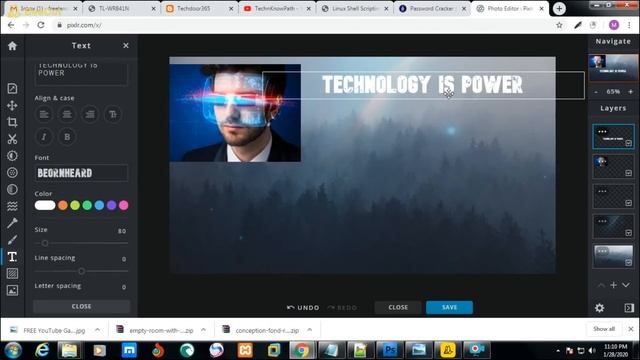Select the Text tool icon
The width and height of the screenshot is (640, 360).
[12, 257]
